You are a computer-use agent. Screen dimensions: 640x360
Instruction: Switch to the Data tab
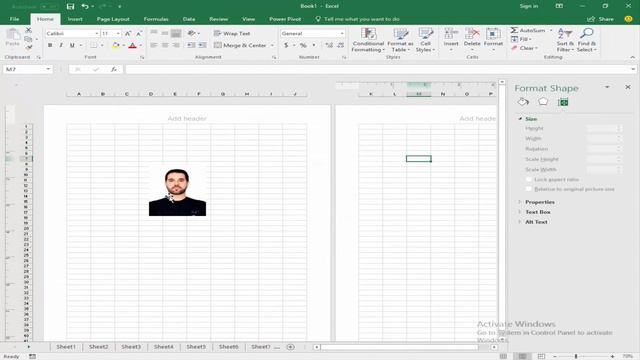pyautogui.click(x=189, y=19)
